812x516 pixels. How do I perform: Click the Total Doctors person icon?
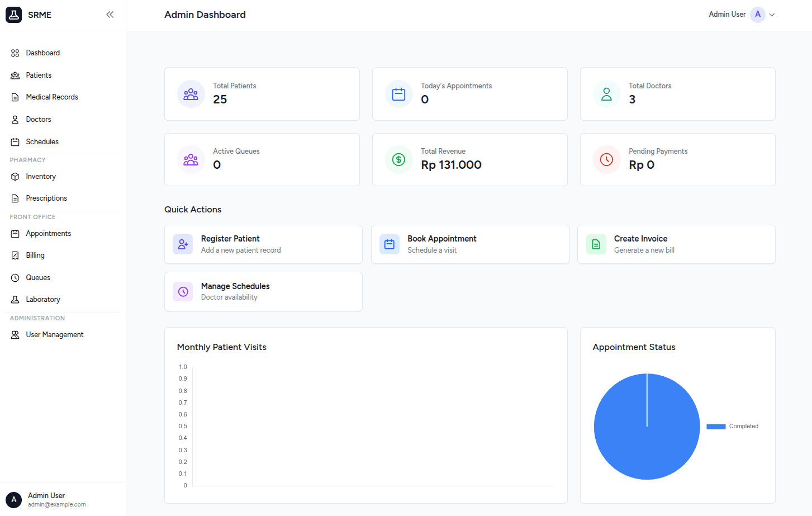point(606,94)
